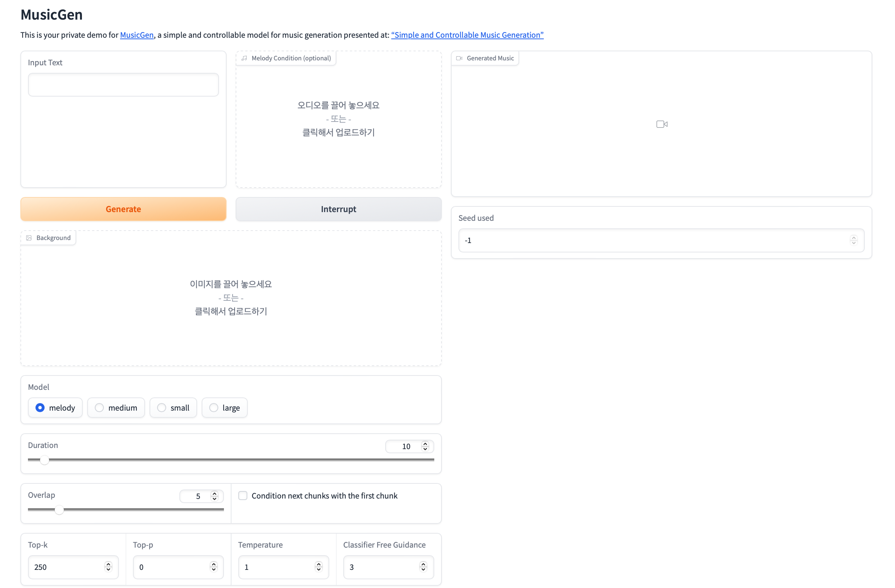Viewport: 895px width, 588px height.
Task: Click the video camera icon in Generated Music
Action: tap(662, 124)
